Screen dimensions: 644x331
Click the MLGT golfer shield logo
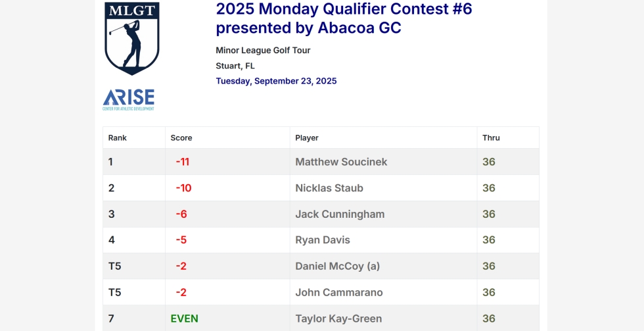[x=131, y=38]
